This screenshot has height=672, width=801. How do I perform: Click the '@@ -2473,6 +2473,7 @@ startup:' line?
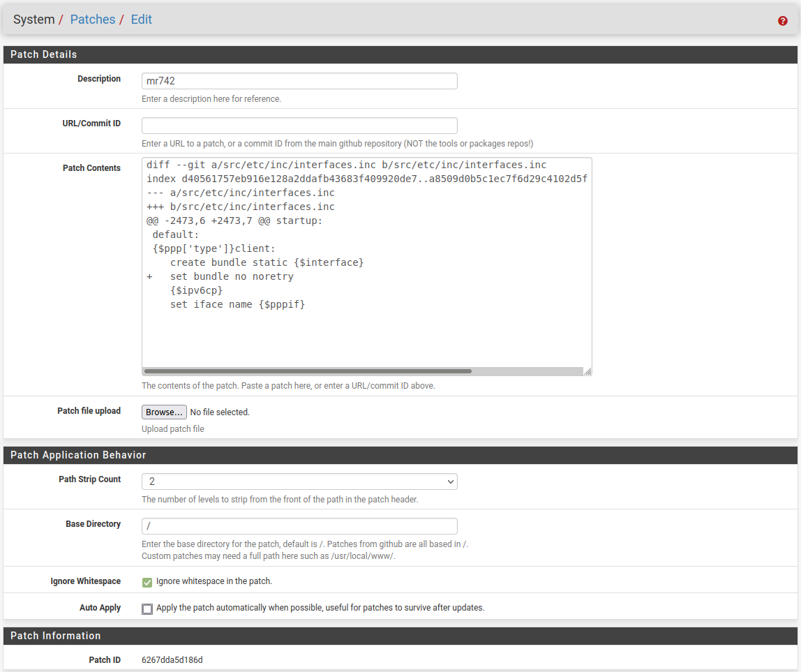[234, 221]
